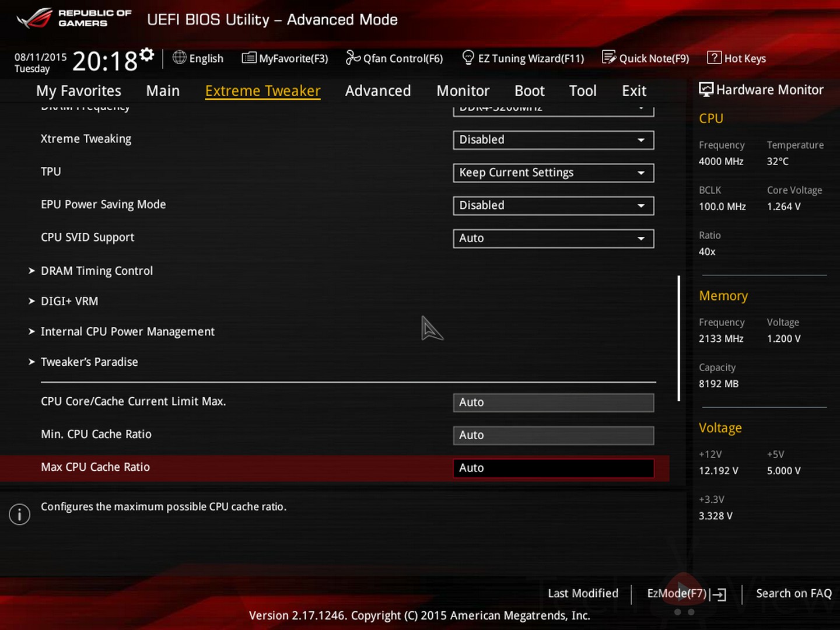
Task: Open the TPU Keep Current Settings dropdown
Action: (x=553, y=173)
